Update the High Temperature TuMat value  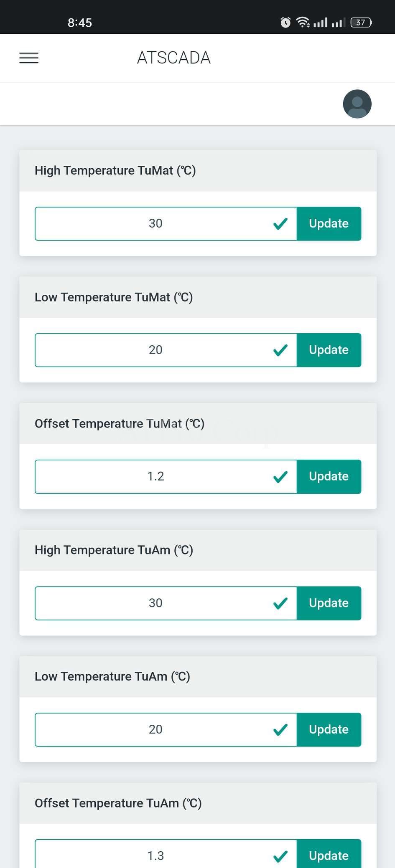click(x=329, y=224)
